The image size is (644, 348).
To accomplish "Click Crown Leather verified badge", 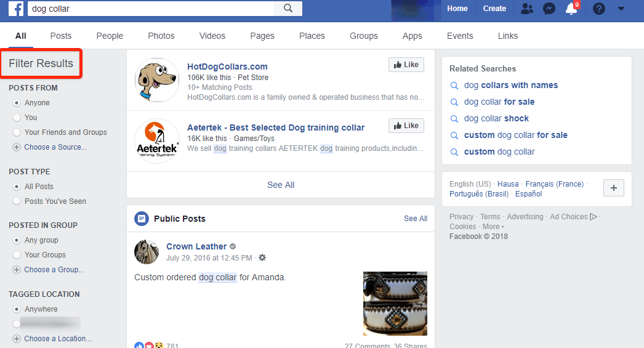I will click(x=233, y=246).
